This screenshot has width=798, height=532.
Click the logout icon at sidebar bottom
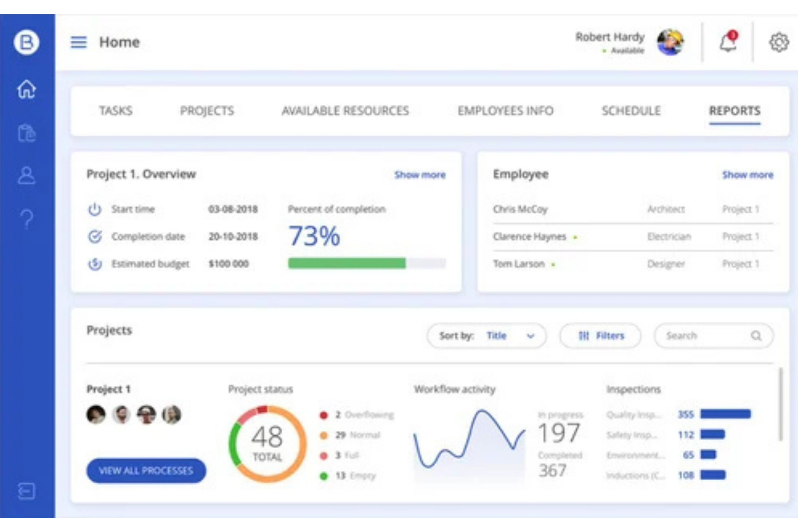[26, 491]
